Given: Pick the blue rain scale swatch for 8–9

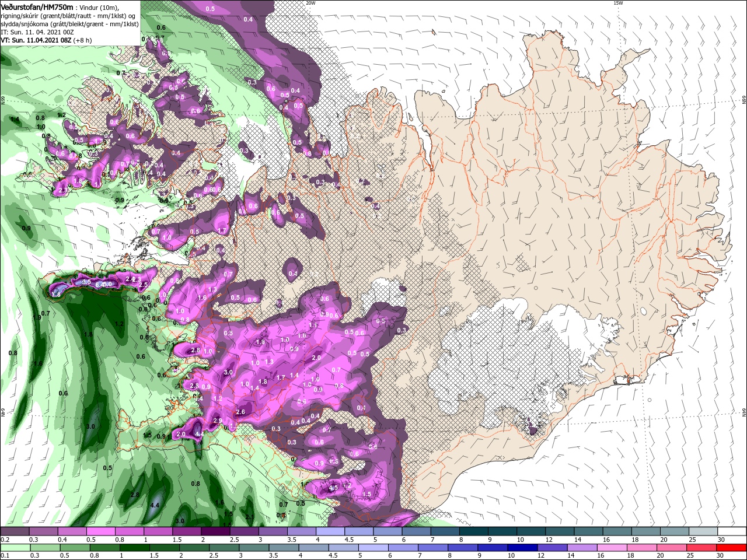Looking at the screenshot, I should coord(463,548).
